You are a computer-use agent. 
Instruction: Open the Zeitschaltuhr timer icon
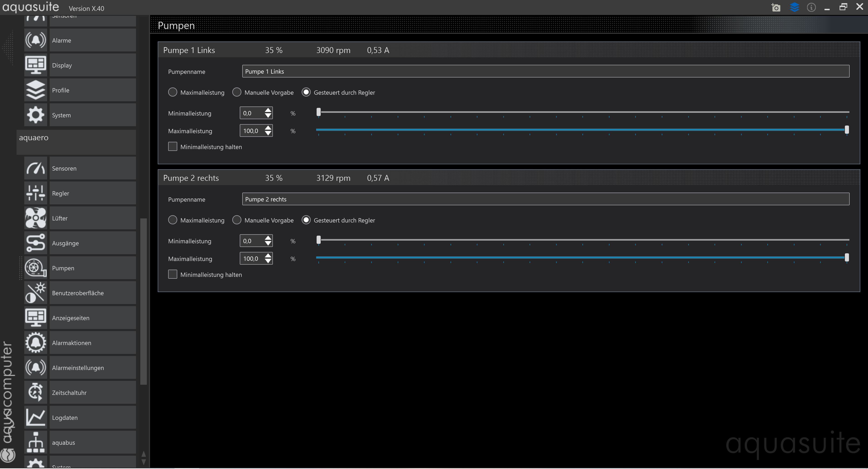coord(35,392)
